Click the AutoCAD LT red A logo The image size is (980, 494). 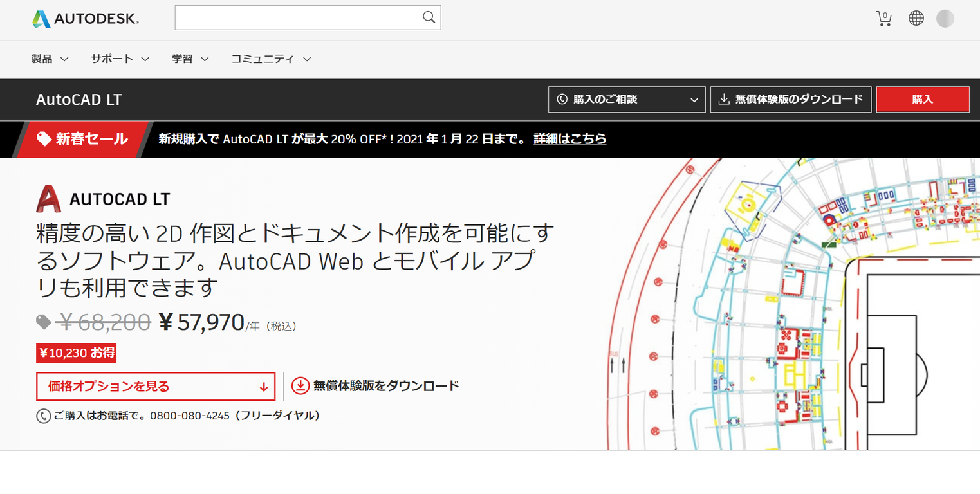[x=48, y=199]
